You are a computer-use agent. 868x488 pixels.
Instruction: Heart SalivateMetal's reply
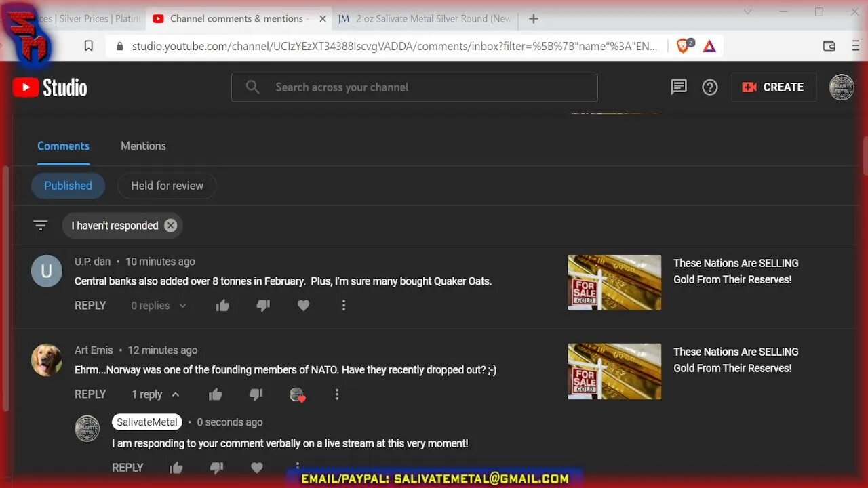(256, 467)
